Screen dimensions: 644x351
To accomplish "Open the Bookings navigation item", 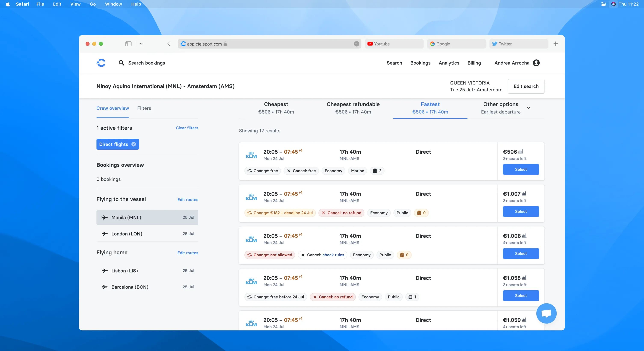I will [x=420, y=63].
